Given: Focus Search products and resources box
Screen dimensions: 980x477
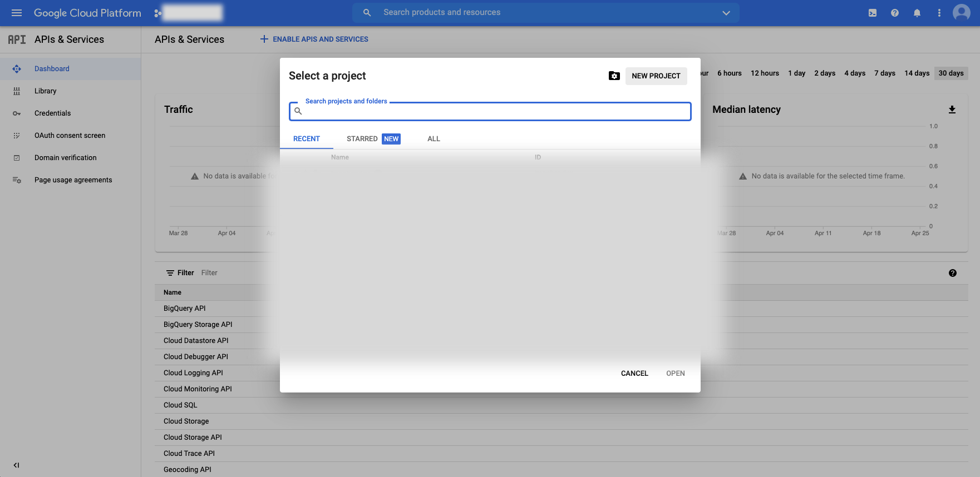Looking at the screenshot, I should [545, 13].
